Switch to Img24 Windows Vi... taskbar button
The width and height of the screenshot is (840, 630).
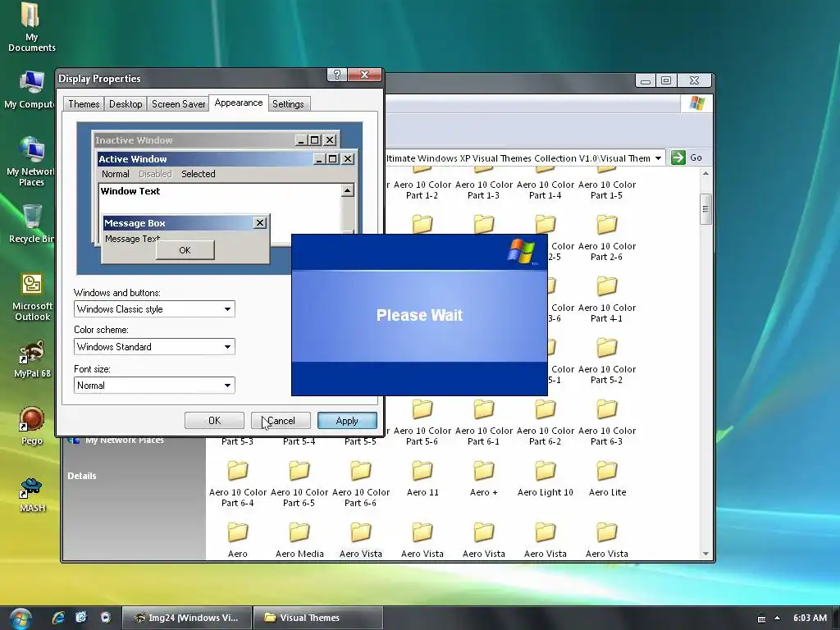pyautogui.click(x=186, y=618)
